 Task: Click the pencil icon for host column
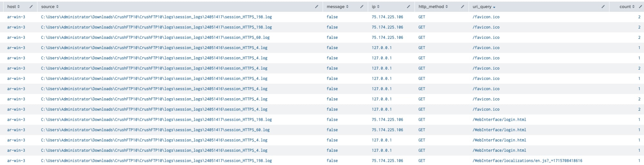31,7
